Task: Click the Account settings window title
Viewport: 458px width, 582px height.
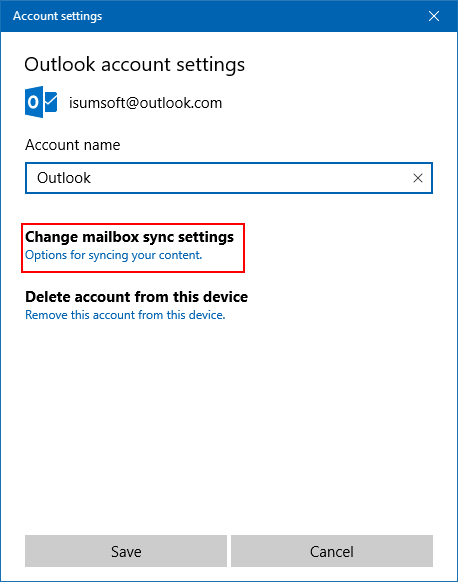Action: pyautogui.click(x=58, y=16)
